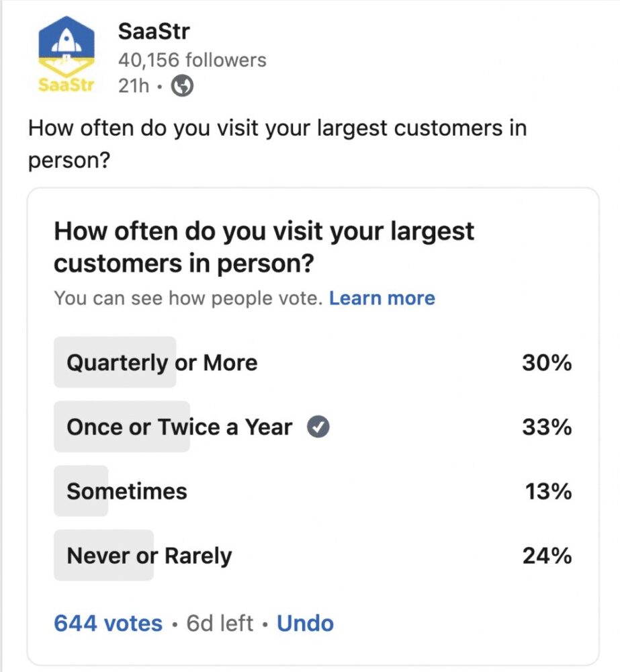
Task: Open the 'Learn more' link
Action: pos(383,297)
